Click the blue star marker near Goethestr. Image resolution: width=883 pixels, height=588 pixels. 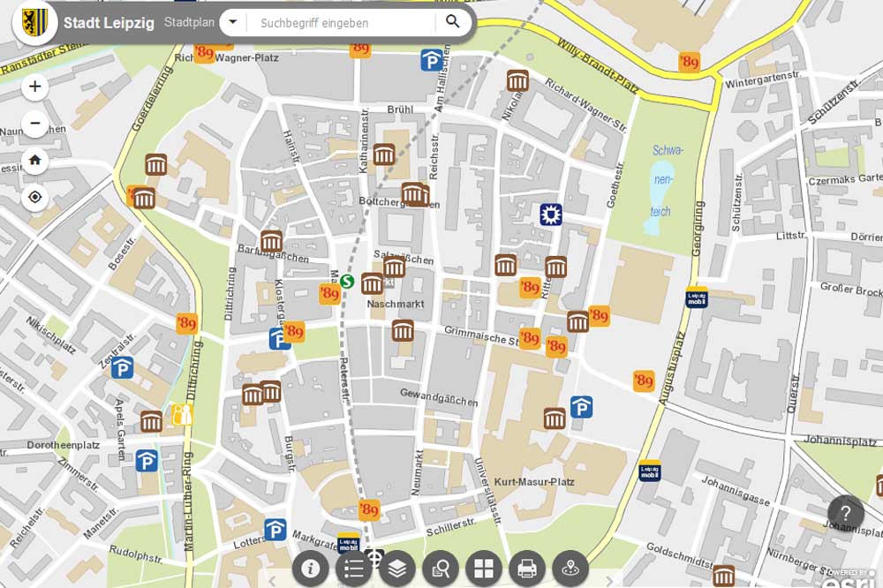tap(551, 214)
